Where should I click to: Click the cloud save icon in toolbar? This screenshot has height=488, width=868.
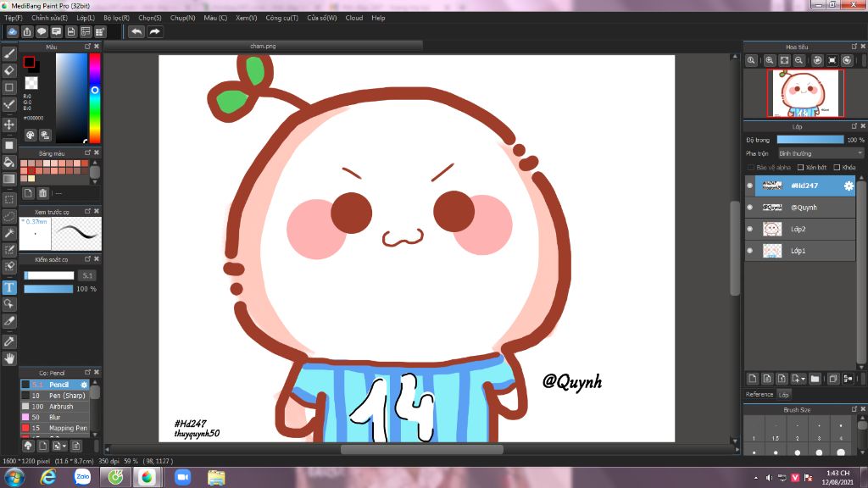click(x=12, y=31)
